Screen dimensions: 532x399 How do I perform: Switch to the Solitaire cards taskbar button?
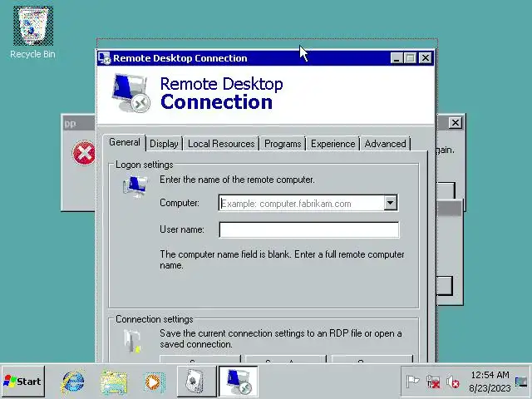(x=197, y=382)
